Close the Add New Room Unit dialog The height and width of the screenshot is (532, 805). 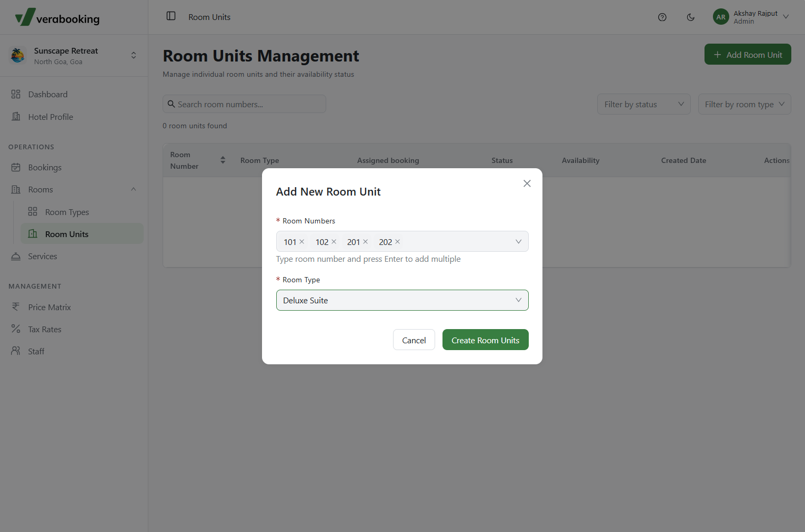[527, 183]
